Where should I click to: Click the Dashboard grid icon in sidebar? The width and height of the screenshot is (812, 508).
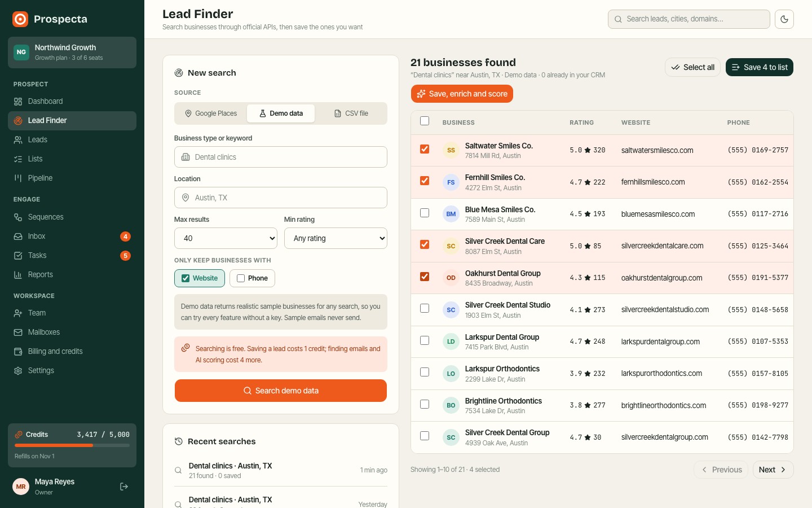pos(18,102)
